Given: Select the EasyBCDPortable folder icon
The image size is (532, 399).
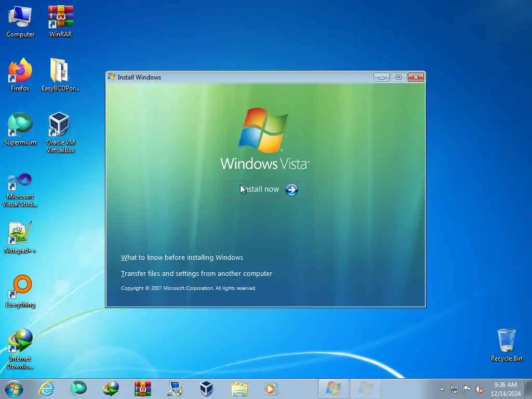Looking at the screenshot, I should [x=60, y=75].
